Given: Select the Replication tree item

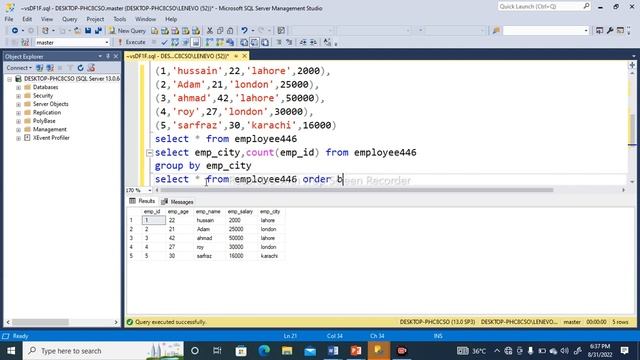Looking at the screenshot, I should [47, 113].
